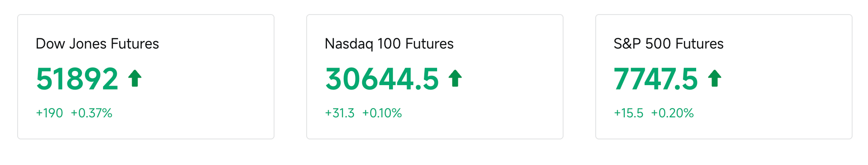Click the +0.20% percent change
This screenshot has width=868, height=165.
[672, 113]
